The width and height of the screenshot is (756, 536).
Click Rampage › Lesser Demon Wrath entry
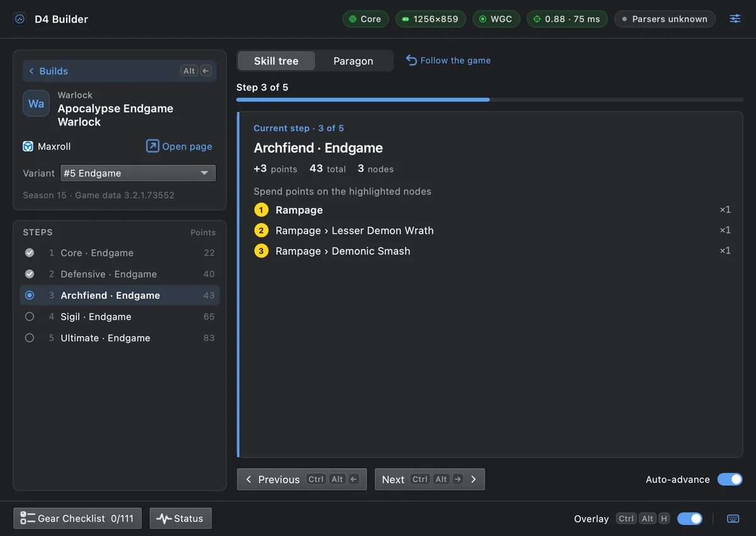tap(492, 230)
